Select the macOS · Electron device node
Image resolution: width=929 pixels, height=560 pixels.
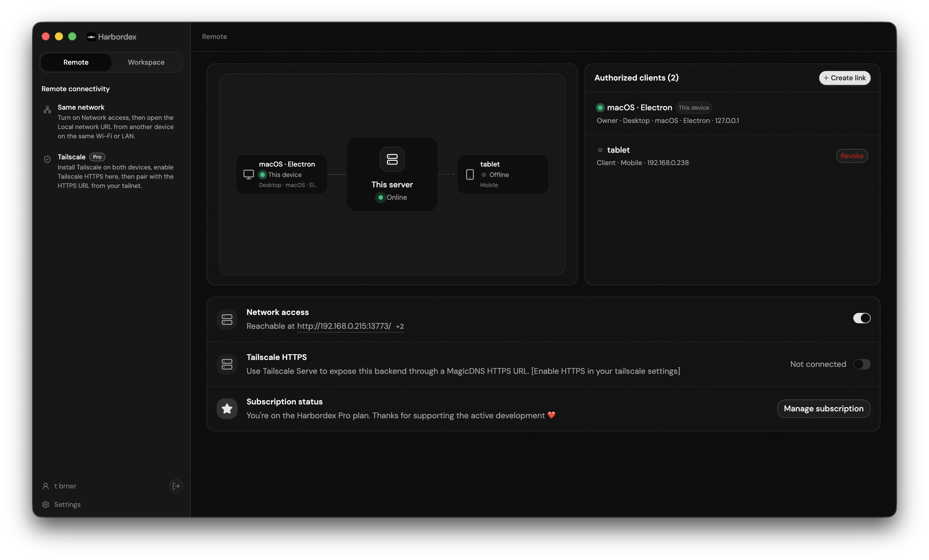pos(282,174)
